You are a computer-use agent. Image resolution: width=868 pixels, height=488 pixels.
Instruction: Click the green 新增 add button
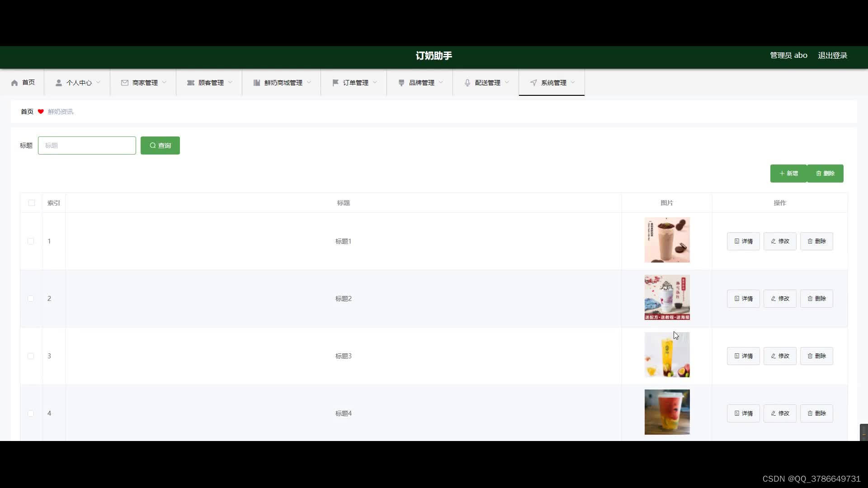pyautogui.click(x=788, y=174)
